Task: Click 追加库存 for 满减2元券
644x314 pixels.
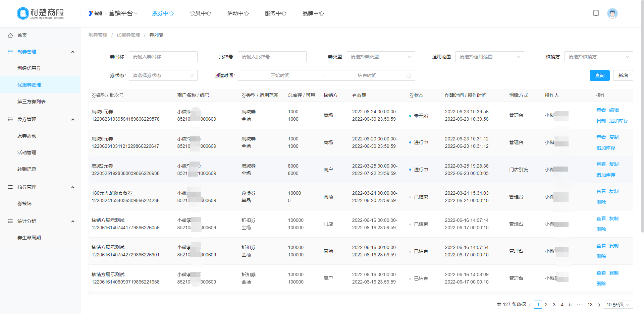Action: click(x=606, y=175)
